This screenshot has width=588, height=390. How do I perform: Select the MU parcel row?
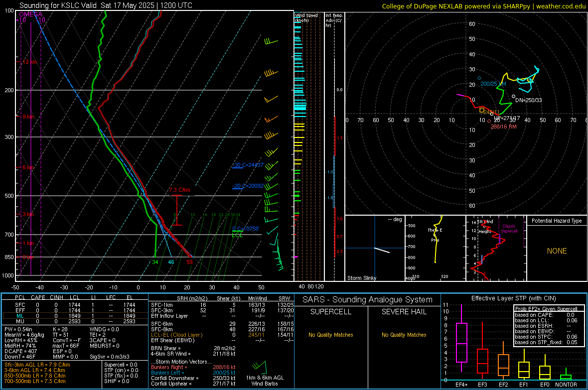75,321
